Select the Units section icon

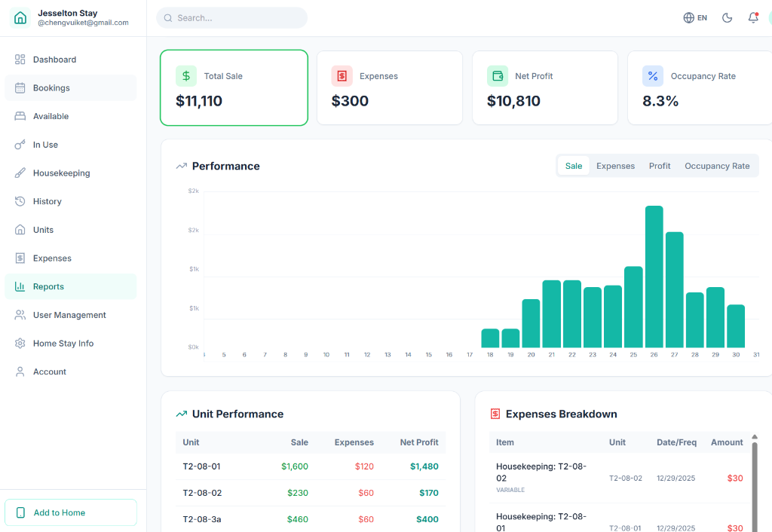click(20, 229)
